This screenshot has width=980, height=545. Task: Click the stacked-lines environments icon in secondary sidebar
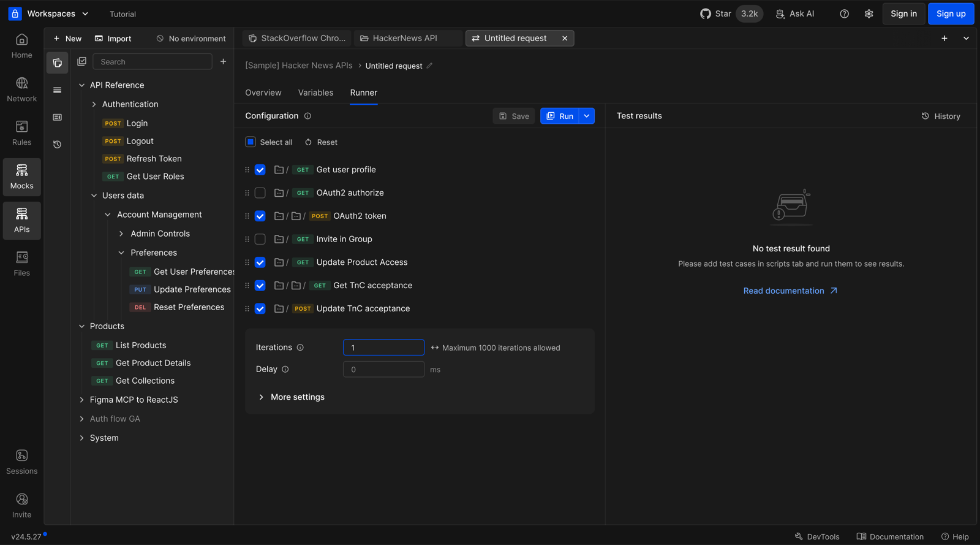pyautogui.click(x=58, y=90)
